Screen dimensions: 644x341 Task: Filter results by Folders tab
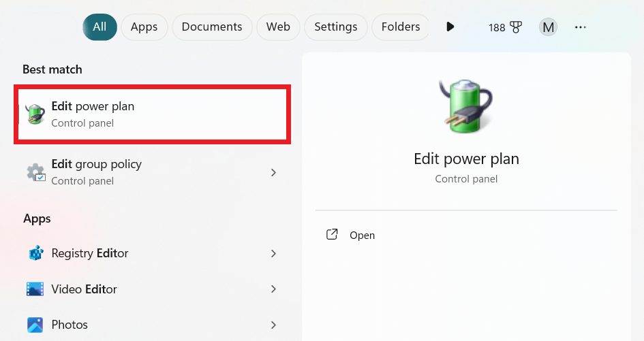[401, 27]
